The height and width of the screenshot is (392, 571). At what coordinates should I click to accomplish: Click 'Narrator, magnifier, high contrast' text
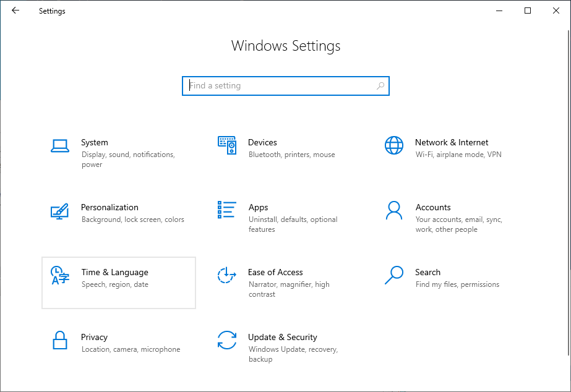click(x=289, y=289)
